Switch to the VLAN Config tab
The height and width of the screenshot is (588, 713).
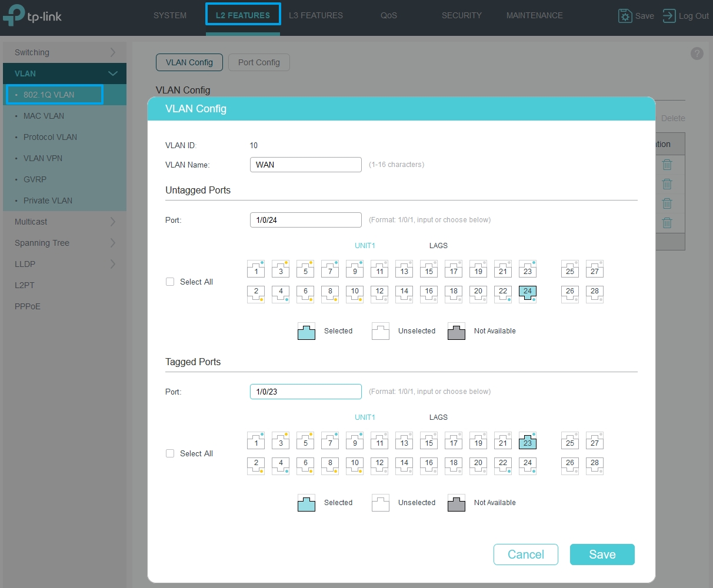[189, 62]
